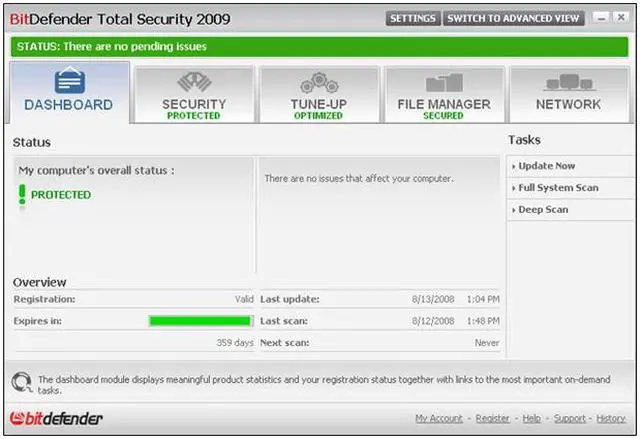Expand the Update Now task
640x439 pixels.
[x=546, y=166]
